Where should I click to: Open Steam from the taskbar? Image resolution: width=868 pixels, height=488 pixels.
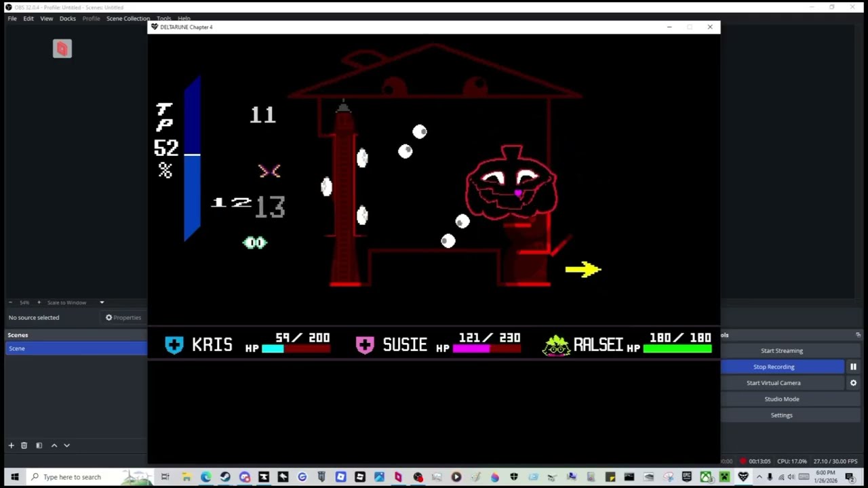pyautogui.click(x=225, y=477)
